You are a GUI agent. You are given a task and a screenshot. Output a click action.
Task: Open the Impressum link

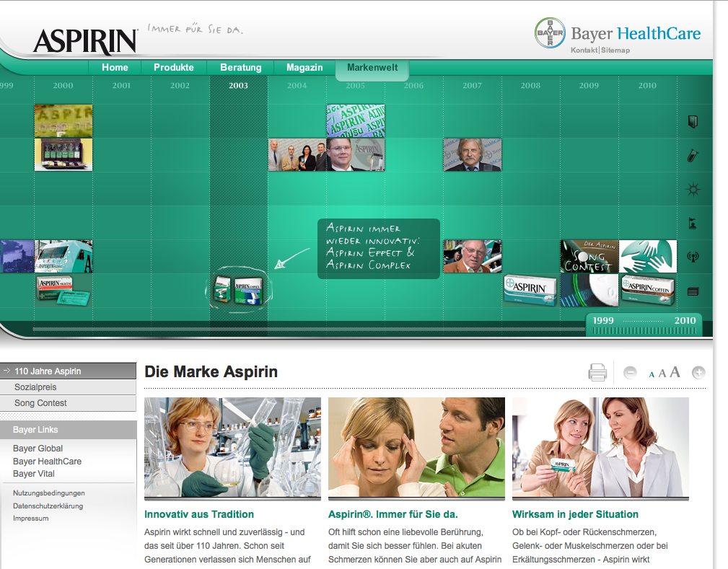coord(30,519)
